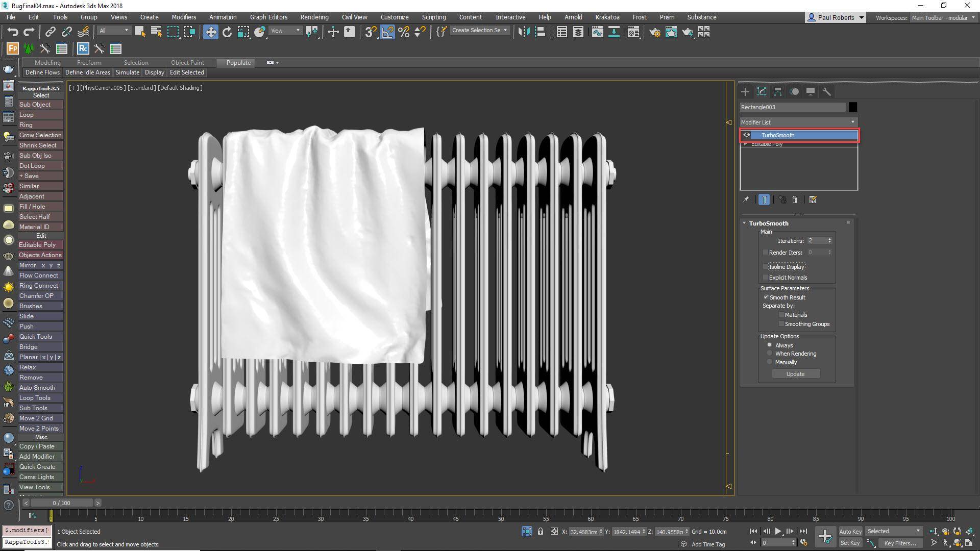980x551 pixels.
Task: Open the Rendering menu
Action: [314, 17]
